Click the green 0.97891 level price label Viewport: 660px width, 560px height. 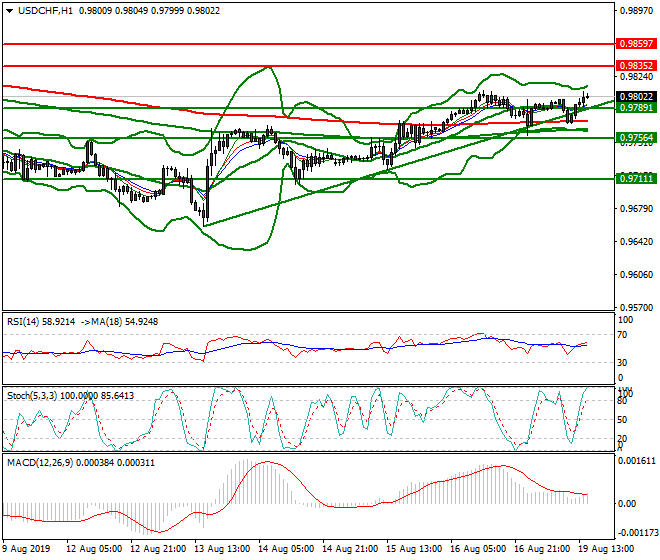point(636,108)
